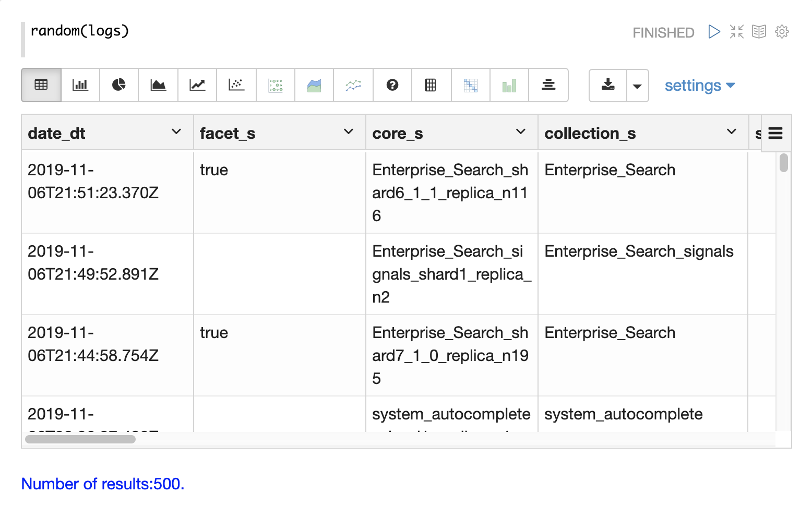Select the scatter chart visualization
This screenshot has width=812, height=505.
(x=236, y=85)
